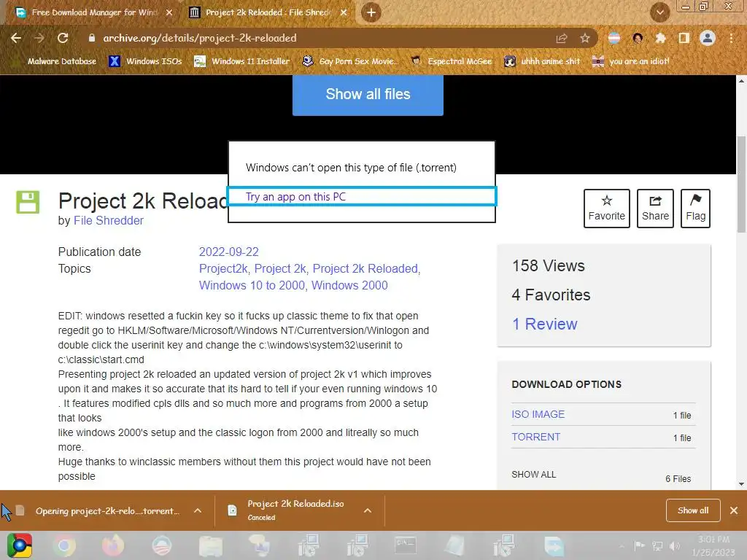Open the Start button on the taskbar
This screenshot has width=747, height=560.
(x=19, y=545)
